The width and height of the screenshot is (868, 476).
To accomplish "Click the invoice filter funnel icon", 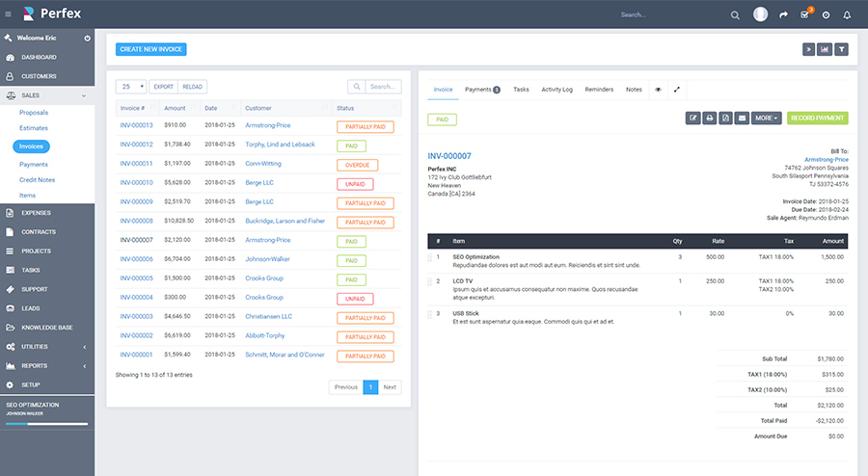I will (x=841, y=49).
